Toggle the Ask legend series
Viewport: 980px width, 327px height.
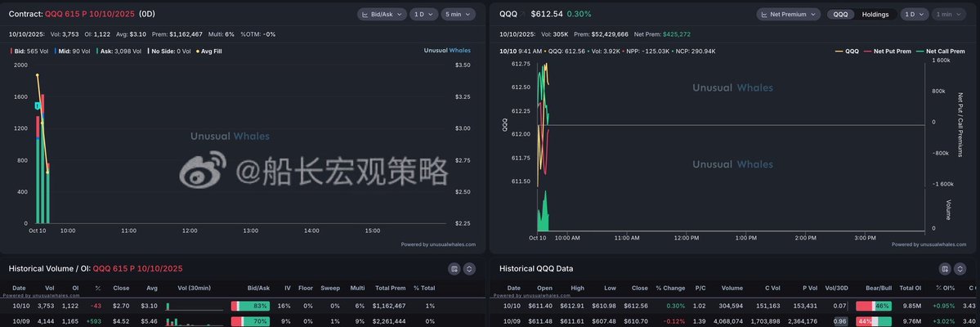119,52
